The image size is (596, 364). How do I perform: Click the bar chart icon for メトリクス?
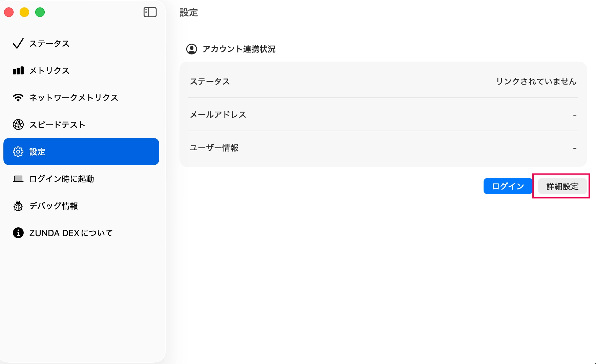tap(18, 71)
